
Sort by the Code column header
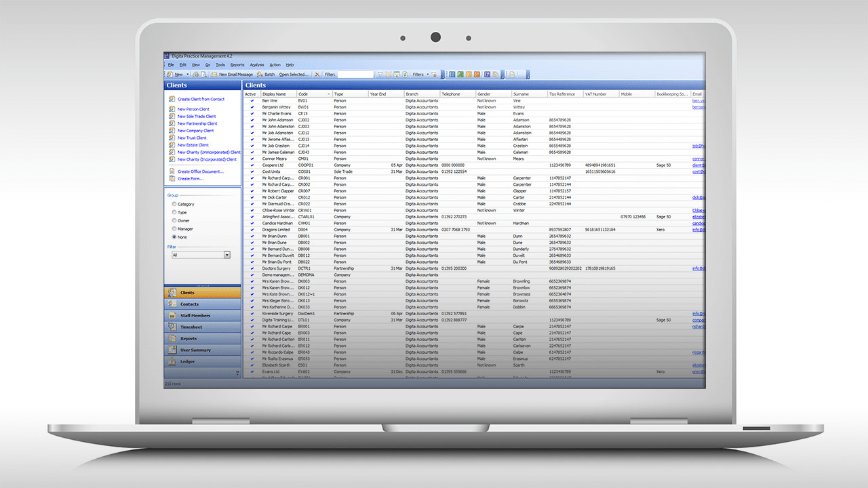[x=315, y=94]
